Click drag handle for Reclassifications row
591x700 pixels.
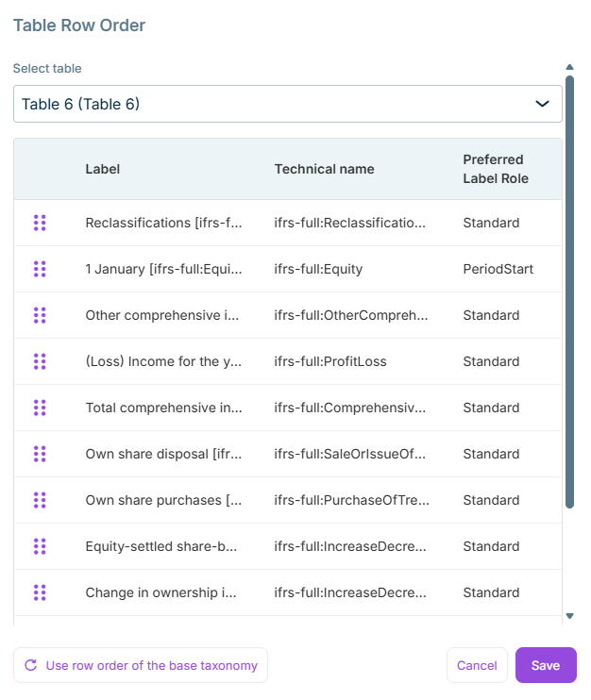[40, 223]
